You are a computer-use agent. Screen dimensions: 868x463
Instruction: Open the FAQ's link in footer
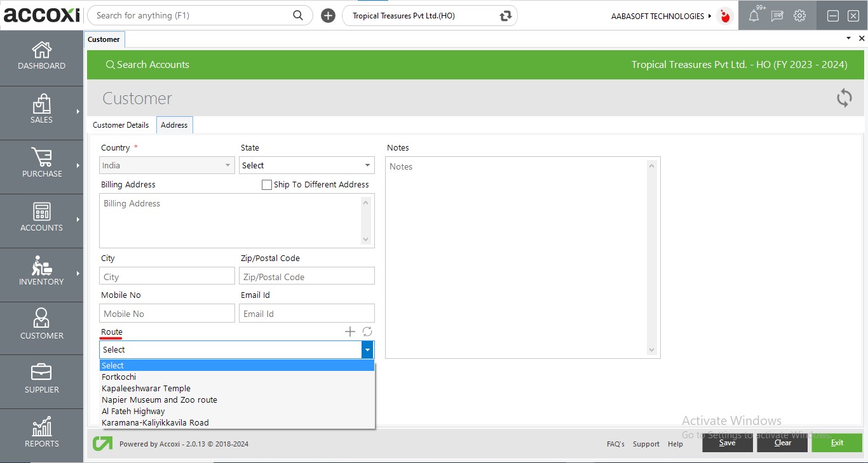click(615, 444)
